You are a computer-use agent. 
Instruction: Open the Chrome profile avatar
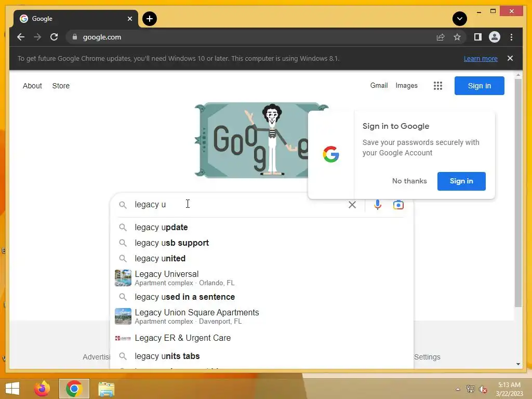(495, 37)
